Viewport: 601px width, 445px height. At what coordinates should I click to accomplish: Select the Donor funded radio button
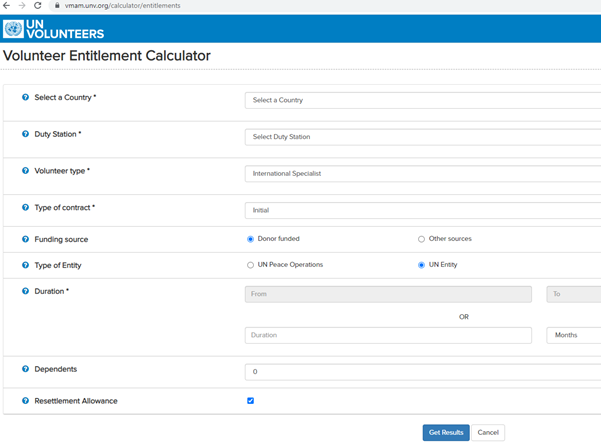coord(250,239)
